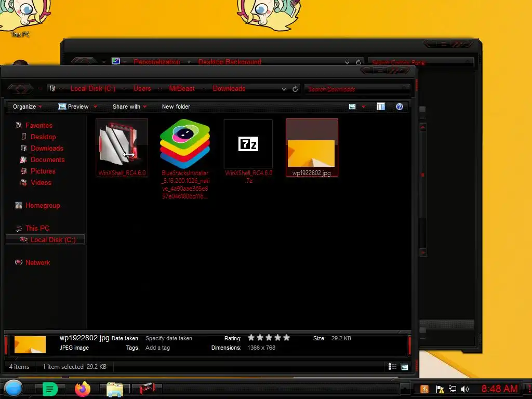Click the network tray icon
This screenshot has height=399, width=532.
click(453, 389)
